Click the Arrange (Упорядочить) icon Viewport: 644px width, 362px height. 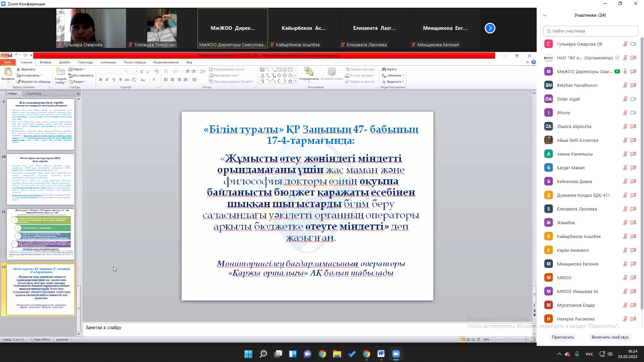309,72
